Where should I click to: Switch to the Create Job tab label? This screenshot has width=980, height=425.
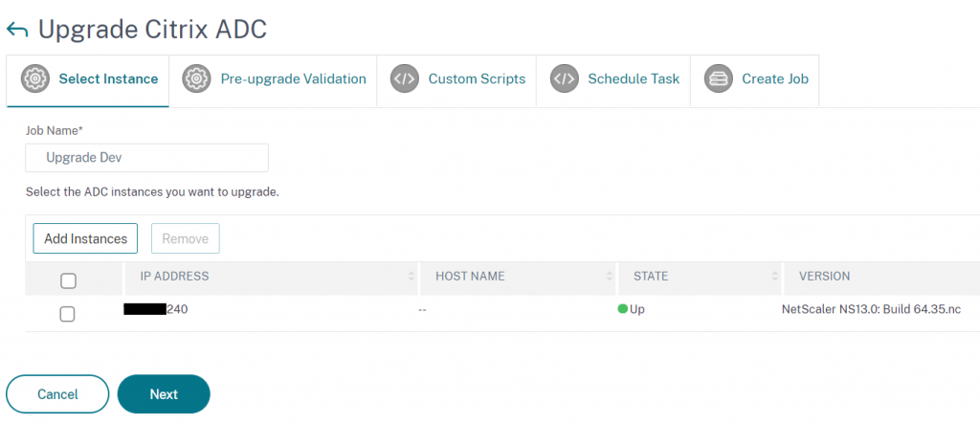pyautogui.click(x=775, y=78)
